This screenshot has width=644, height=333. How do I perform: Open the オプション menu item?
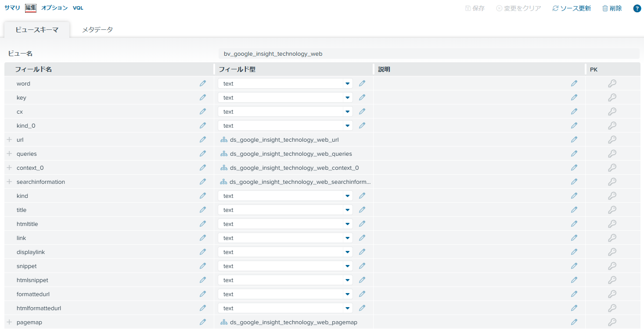54,7
